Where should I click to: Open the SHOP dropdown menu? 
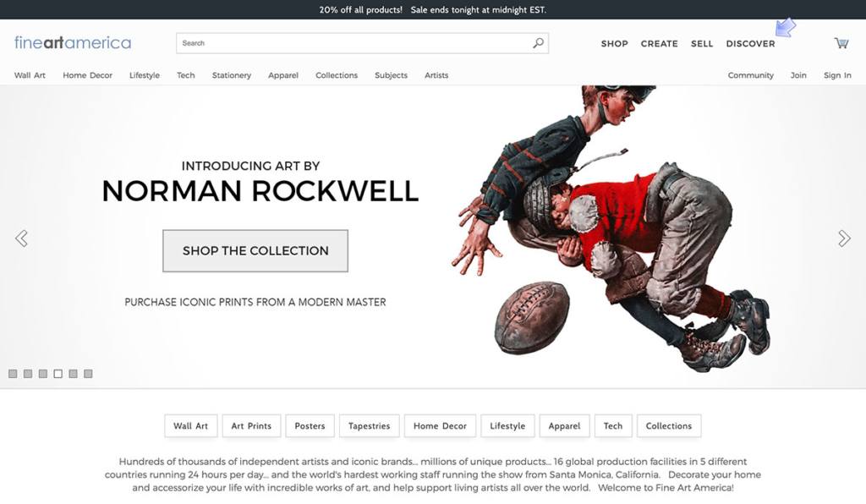pyautogui.click(x=614, y=44)
